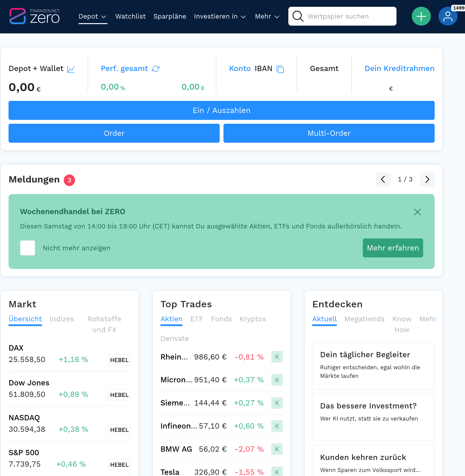465x476 pixels.
Task: Open the Infineon... stock row
Action: [x=222, y=426]
